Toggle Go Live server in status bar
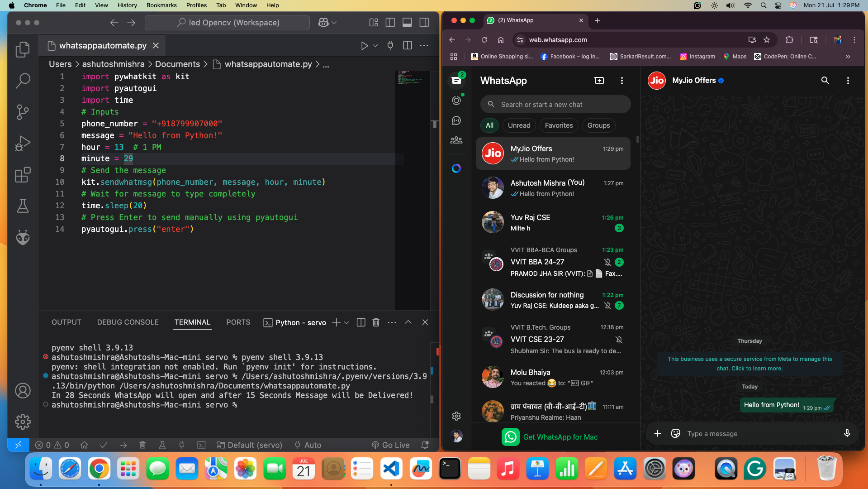 click(391, 445)
